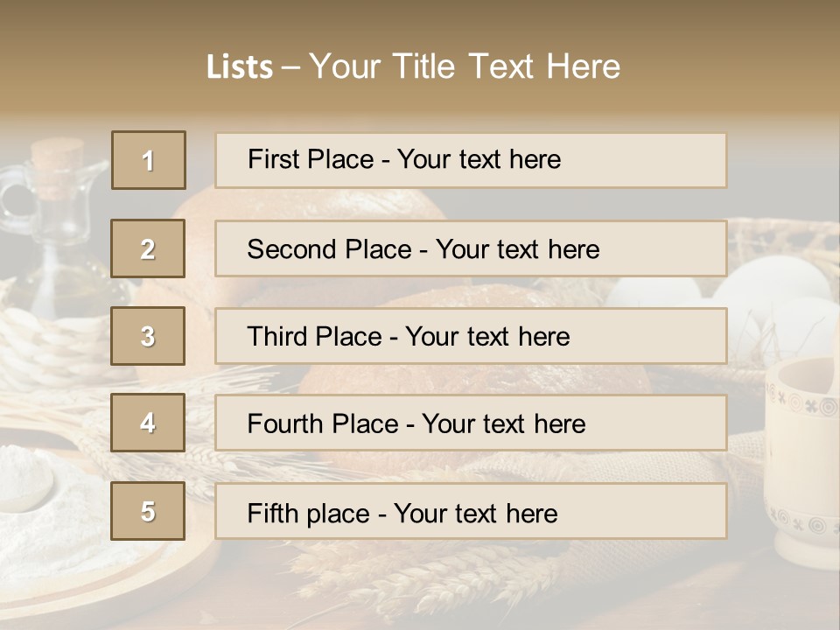Click the number 1 box
The height and width of the screenshot is (630, 840).
point(149,160)
